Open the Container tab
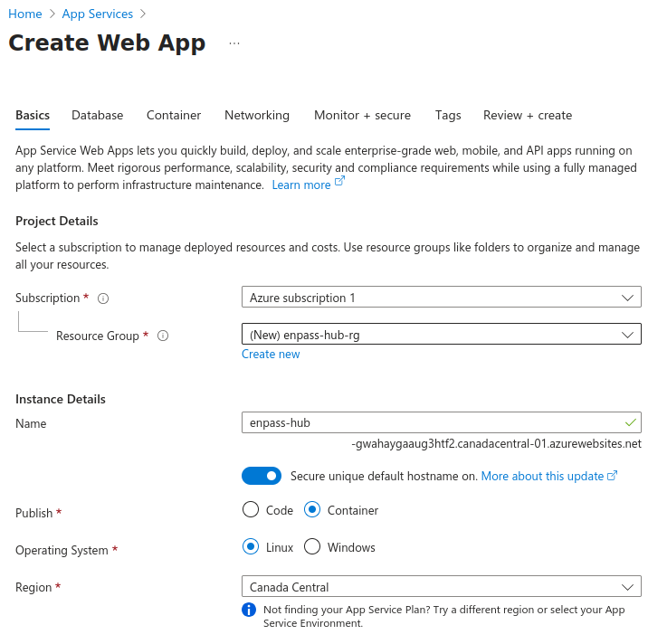Image resolution: width=667 pixels, height=644 pixels. (x=174, y=115)
